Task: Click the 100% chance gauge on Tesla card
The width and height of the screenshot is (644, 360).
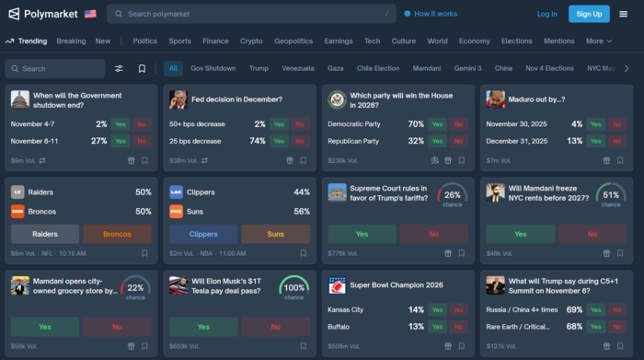Action: point(294,288)
